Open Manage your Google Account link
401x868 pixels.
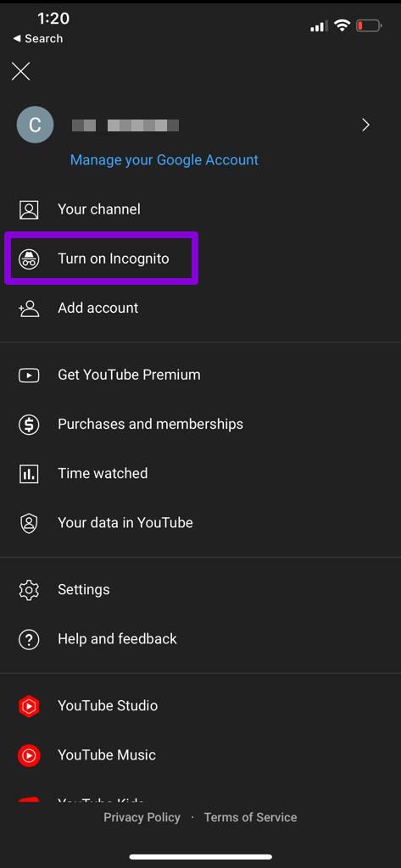pos(164,160)
